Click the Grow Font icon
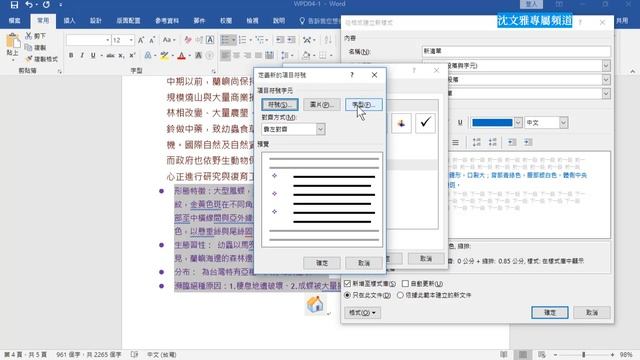The width and height of the screenshot is (640, 360). click(141, 40)
